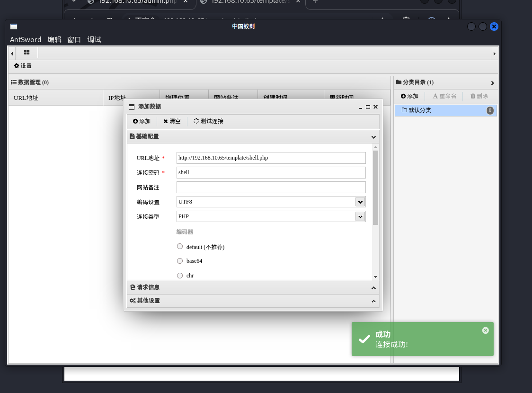Screen dimensions: 532x393
Task: Minimize the 添加数据 dialog
Action: coord(360,107)
